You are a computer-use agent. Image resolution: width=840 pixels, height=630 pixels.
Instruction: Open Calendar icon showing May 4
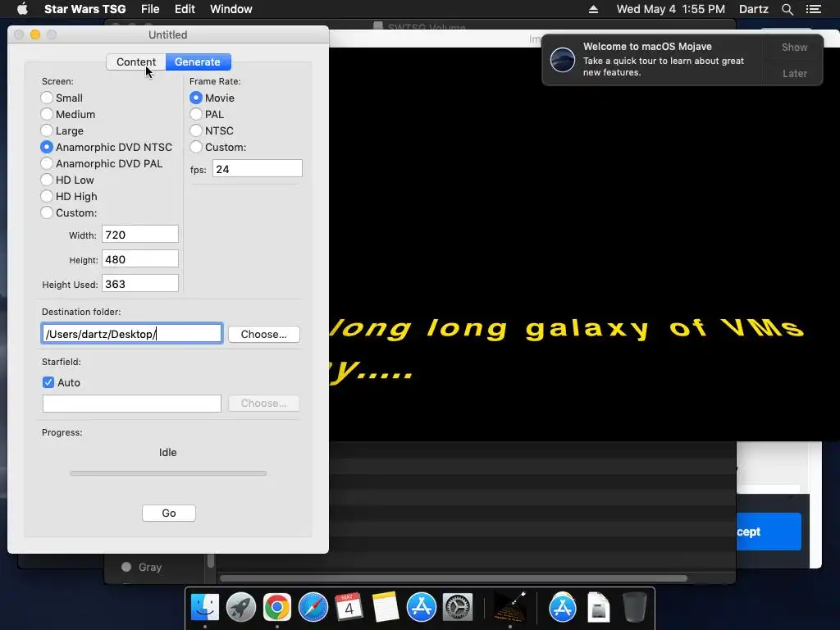(x=349, y=608)
